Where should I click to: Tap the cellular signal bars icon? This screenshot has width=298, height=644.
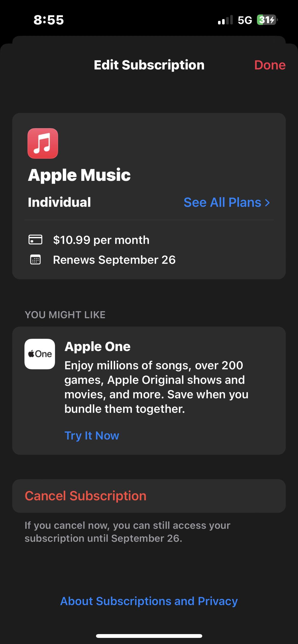point(225,20)
